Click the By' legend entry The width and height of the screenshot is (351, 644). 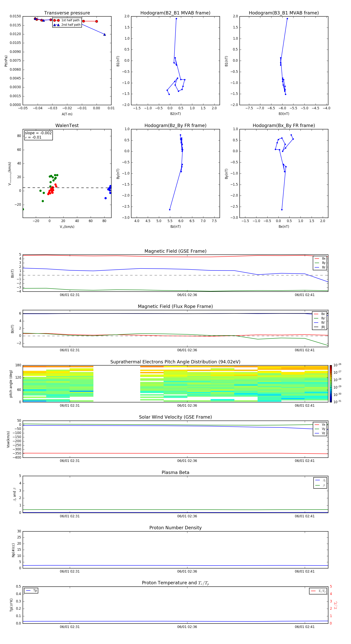tap(320, 318)
